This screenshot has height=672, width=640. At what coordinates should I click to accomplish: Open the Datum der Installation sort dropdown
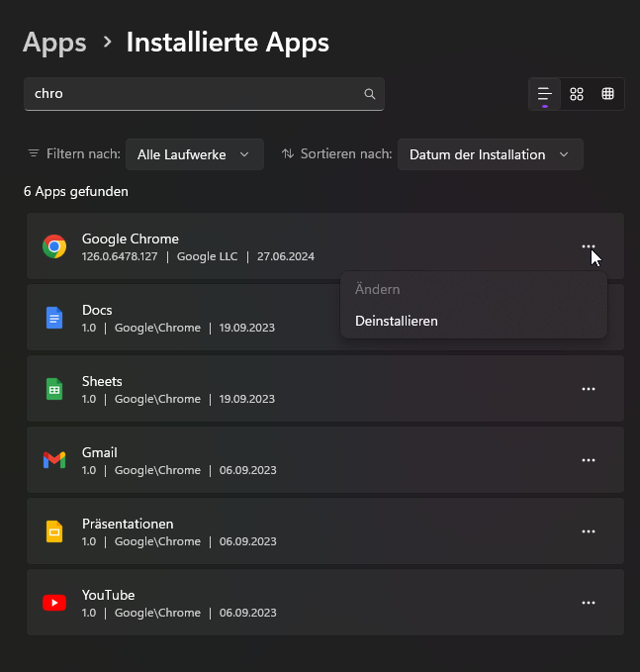[491, 154]
